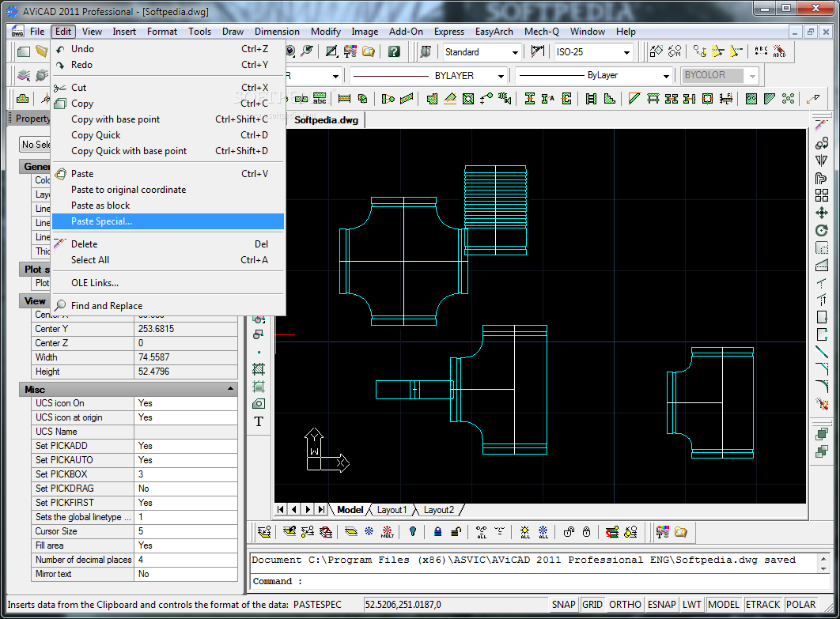
Task: Select Find and Replace menu entry
Action: (x=168, y=306)
